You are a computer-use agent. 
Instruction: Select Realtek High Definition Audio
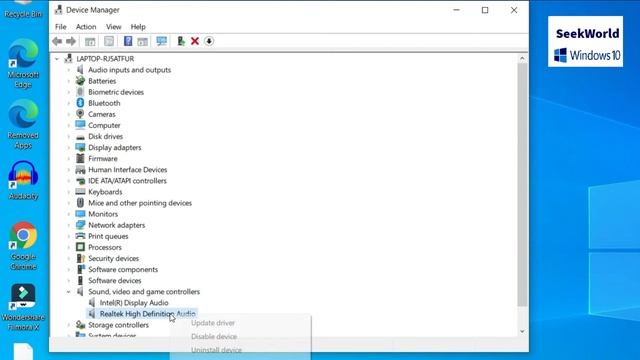click(x=147, y=313)
